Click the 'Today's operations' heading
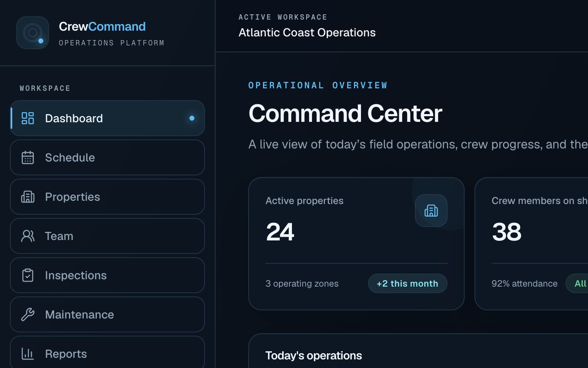Screen dimensions: 588x368 pyautogui.click(x=314, y=356)
